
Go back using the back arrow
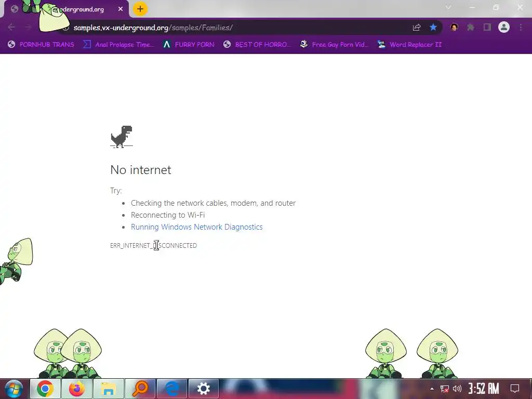coord(11,27)
